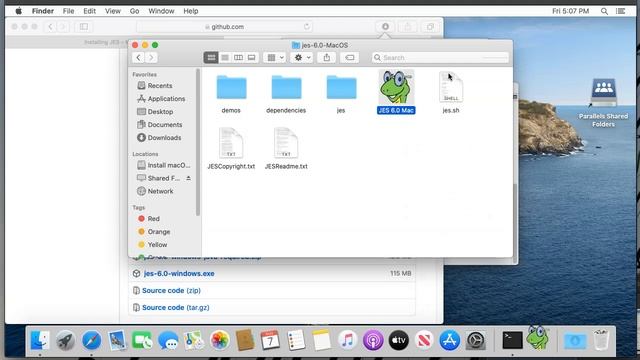This screenshot has width=640, height=360.
Task: Click the github.com address bar in Safari
Action: pos(224,27)
